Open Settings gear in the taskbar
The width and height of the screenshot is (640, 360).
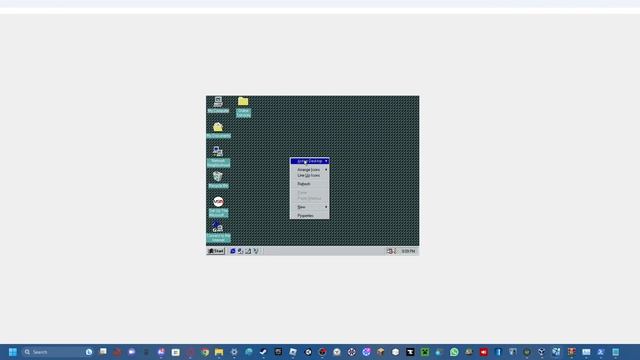tap(234, 352)
